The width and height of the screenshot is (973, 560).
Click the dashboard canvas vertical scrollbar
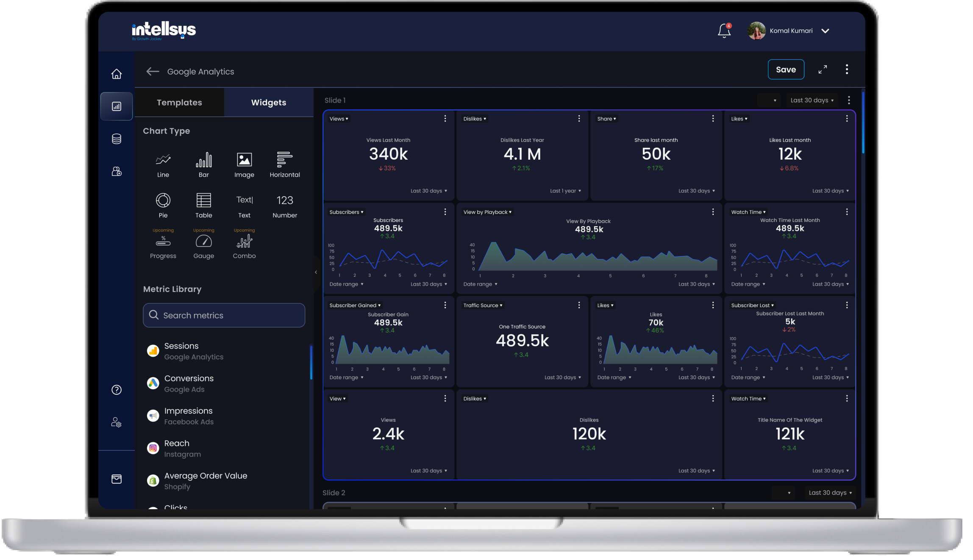(x=863, y=123)
